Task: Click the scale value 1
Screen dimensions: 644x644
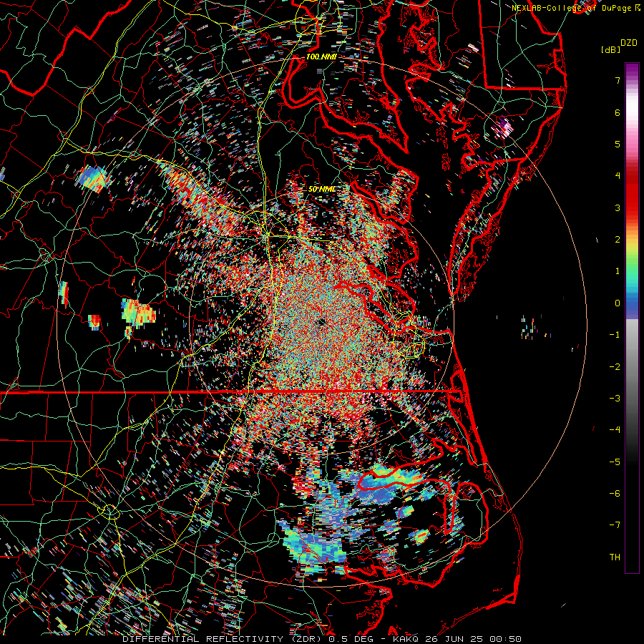Action: tap(618, 271)
